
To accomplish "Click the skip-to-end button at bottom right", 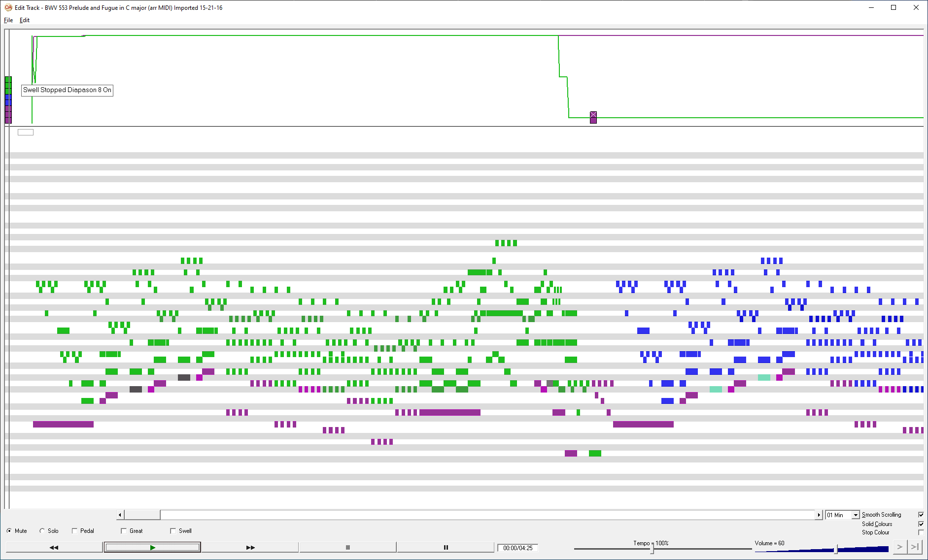I will pos(916,547).
